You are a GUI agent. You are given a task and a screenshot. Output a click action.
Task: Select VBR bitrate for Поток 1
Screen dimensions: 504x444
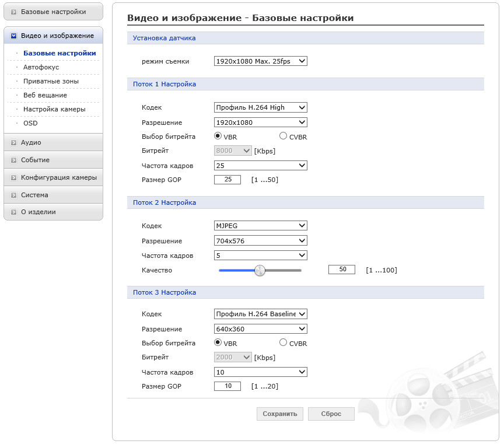pos(218,136)
